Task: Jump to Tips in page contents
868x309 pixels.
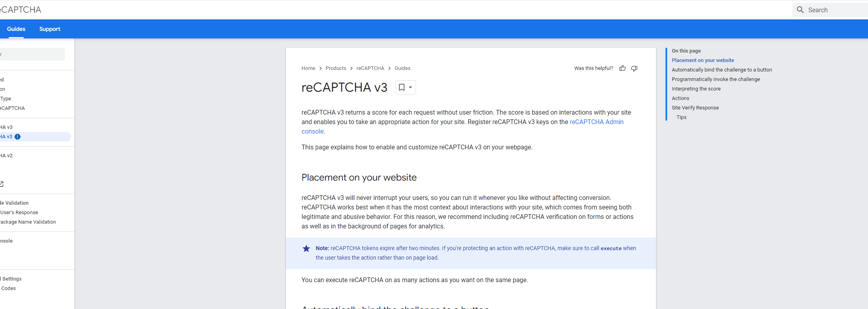Action: [681, 117]
